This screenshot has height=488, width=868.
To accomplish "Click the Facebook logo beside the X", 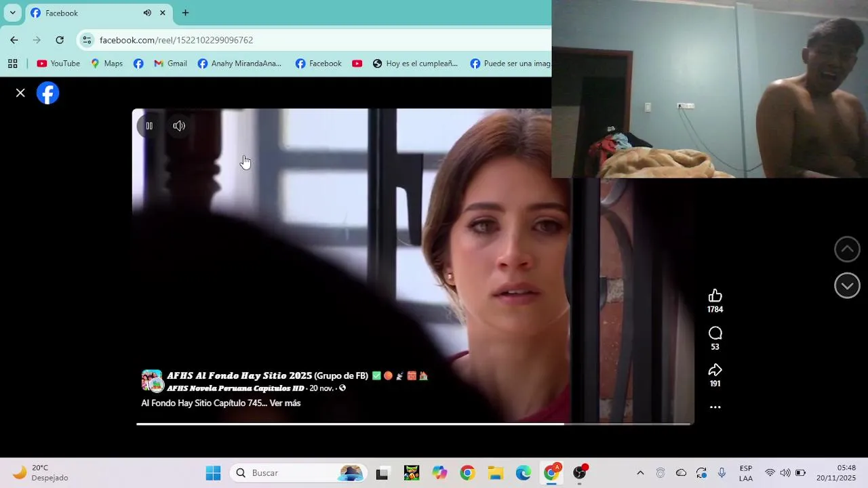I will click(47, 93).
